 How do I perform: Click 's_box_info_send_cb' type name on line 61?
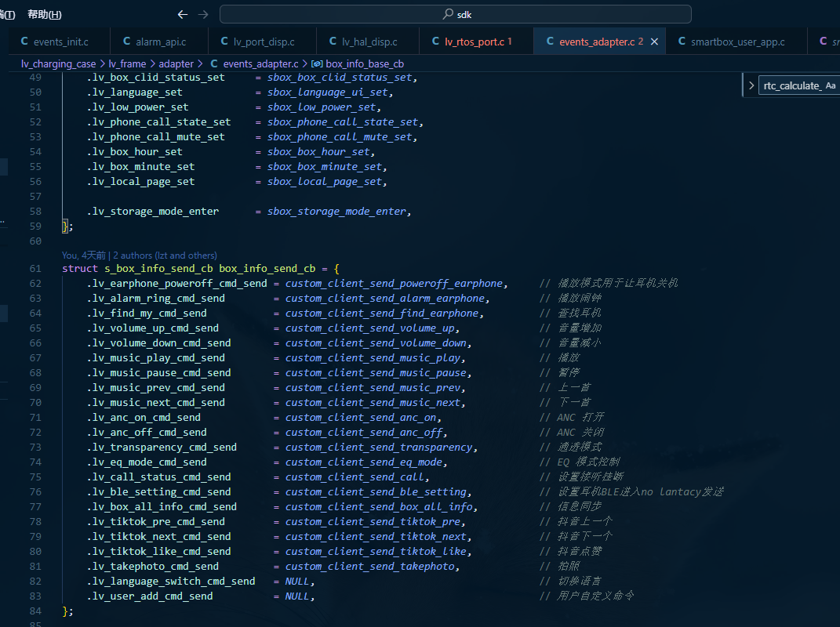tap(158, 269)
